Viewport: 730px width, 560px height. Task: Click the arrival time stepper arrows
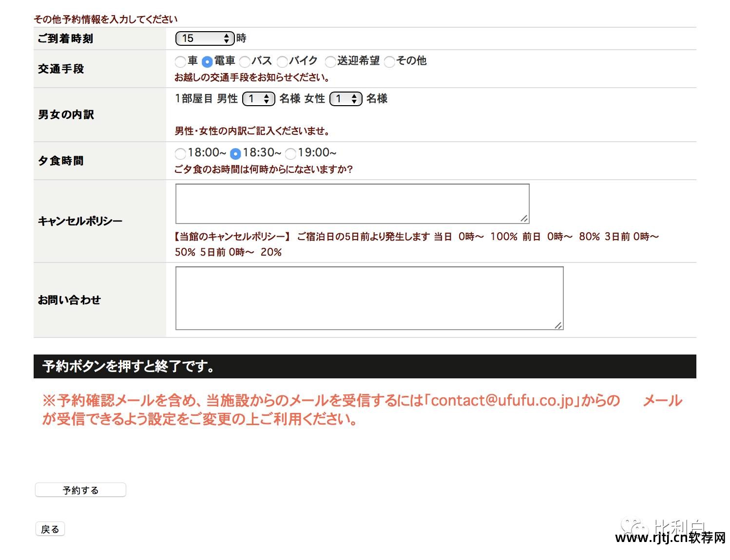tap(226, 38)
